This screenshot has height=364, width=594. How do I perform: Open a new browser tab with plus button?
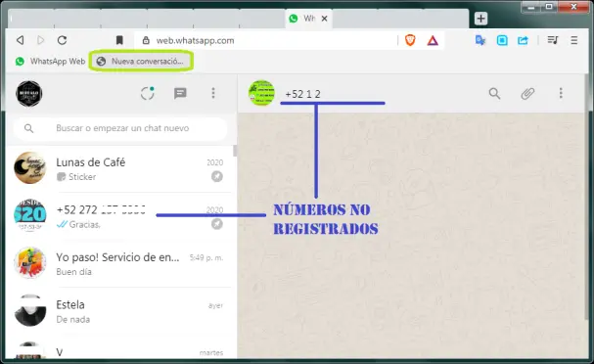click(x=480, y=19)
